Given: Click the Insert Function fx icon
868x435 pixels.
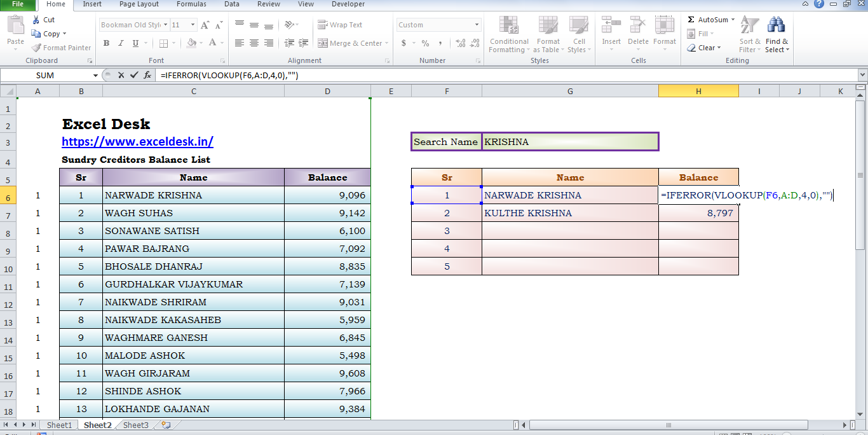Looking at the screenshot, I should (147, 75).
